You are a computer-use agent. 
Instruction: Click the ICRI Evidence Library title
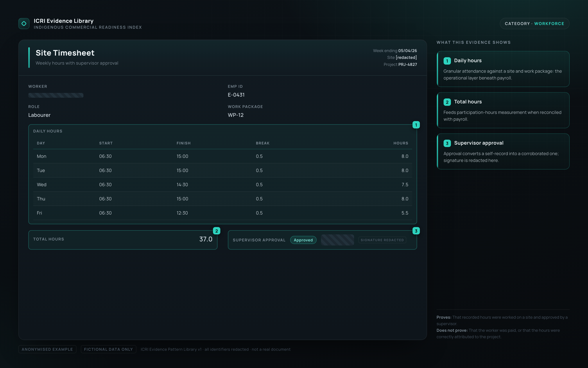[64, 21]
